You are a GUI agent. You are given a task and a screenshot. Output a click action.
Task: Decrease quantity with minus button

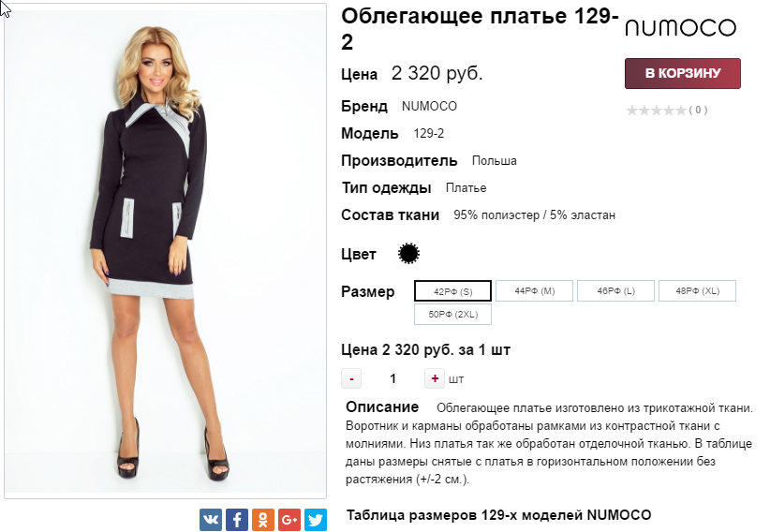coord(351,378)
